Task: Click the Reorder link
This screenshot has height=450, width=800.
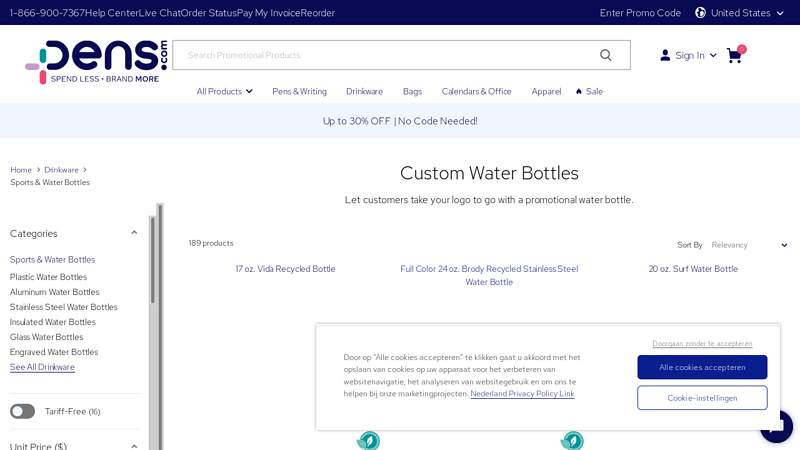Action: pyautogui.click(x=317, y=13)
